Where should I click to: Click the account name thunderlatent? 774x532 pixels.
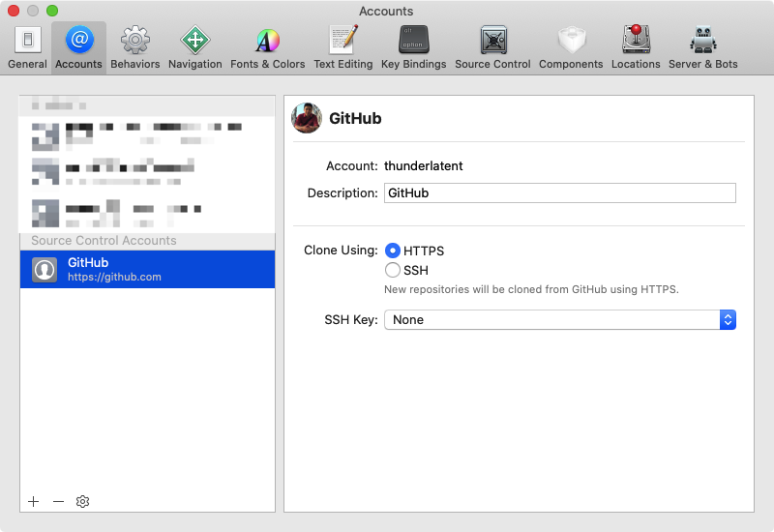point(424,165)
